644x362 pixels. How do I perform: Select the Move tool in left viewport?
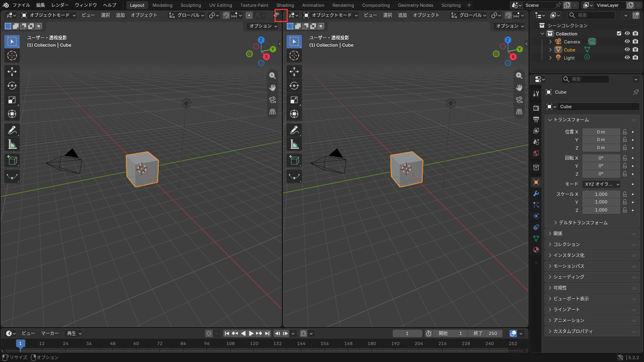point(12,72)
